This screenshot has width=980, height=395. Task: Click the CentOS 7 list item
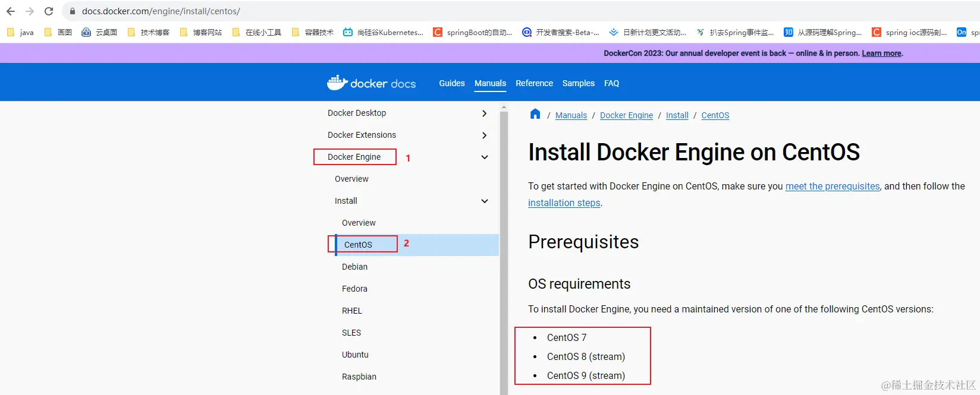click(567, 337)
